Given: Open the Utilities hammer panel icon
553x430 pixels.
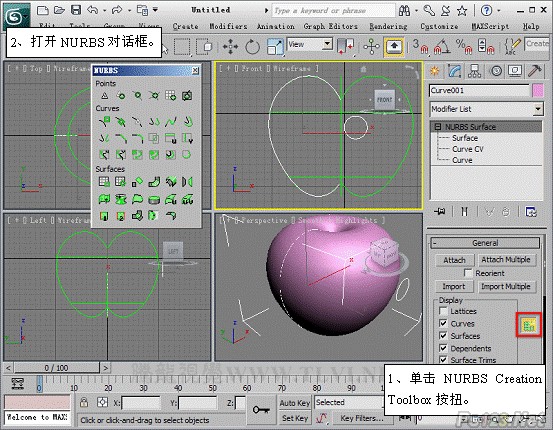Looking at the screenshot, I should (x=535, y=71).
